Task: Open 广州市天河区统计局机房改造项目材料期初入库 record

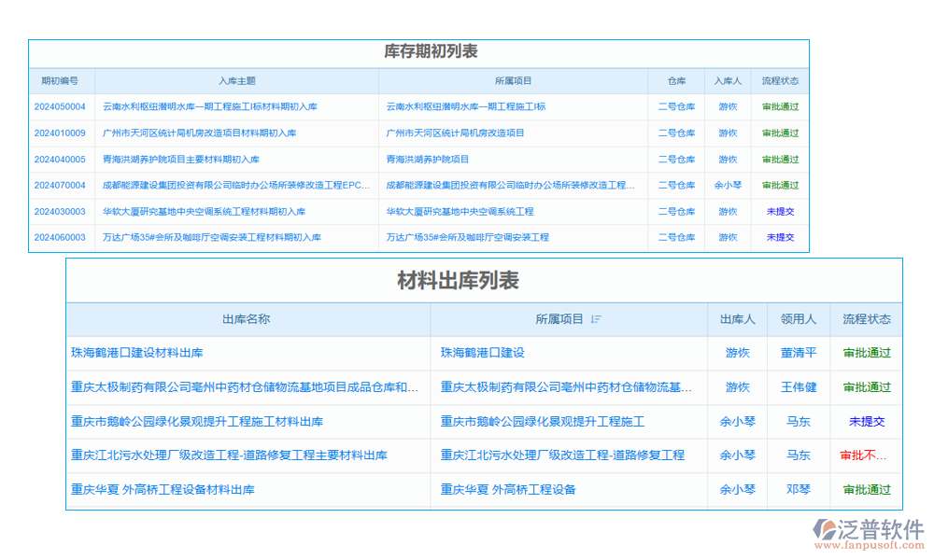Action: 203,133
